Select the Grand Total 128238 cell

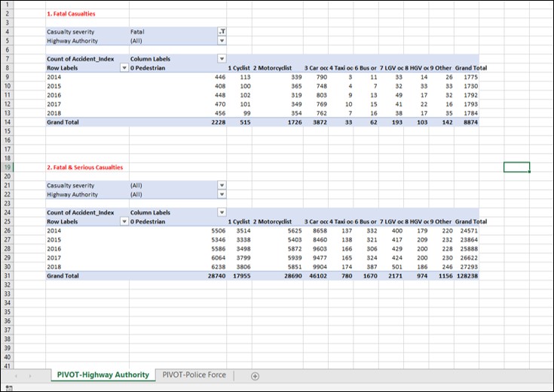tap(468, 276)
